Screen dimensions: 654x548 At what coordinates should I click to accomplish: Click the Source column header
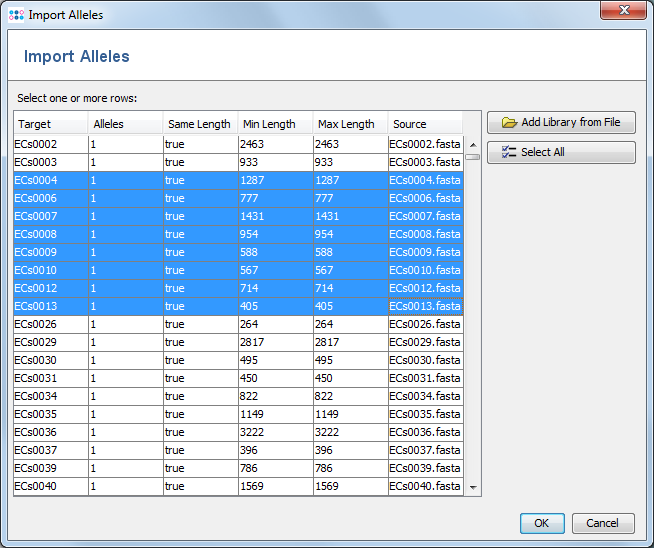pos(425,124)
